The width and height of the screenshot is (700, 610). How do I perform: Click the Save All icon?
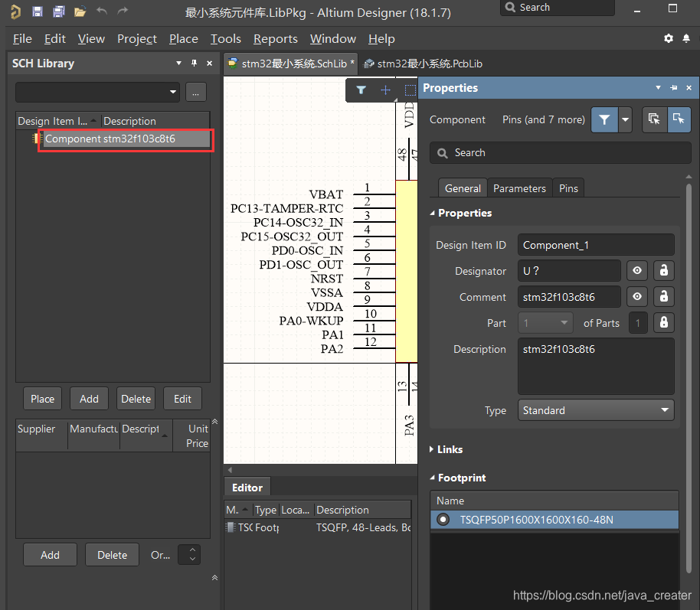pyautogui.click(x=58, y=11)
